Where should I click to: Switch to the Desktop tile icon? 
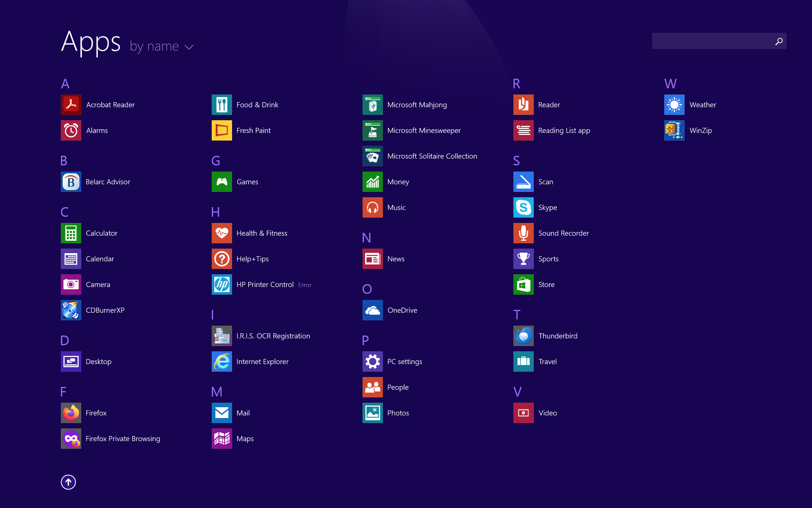pos(71,362)
